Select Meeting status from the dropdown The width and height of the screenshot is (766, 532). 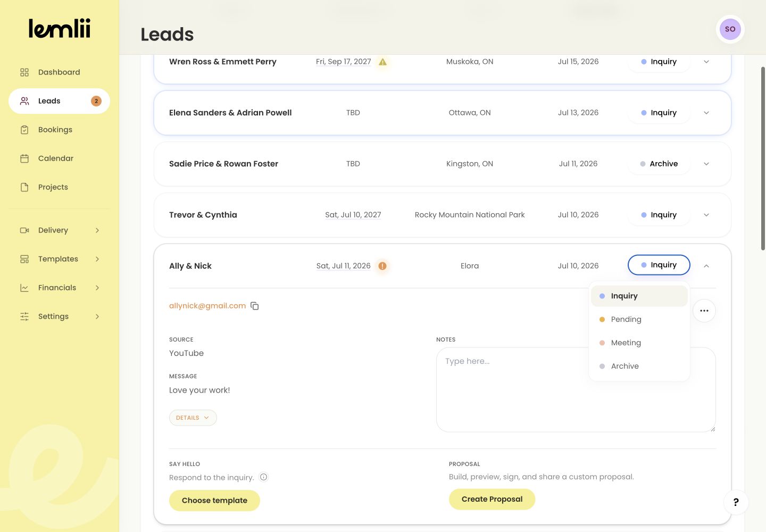click(x=639, y=343)
